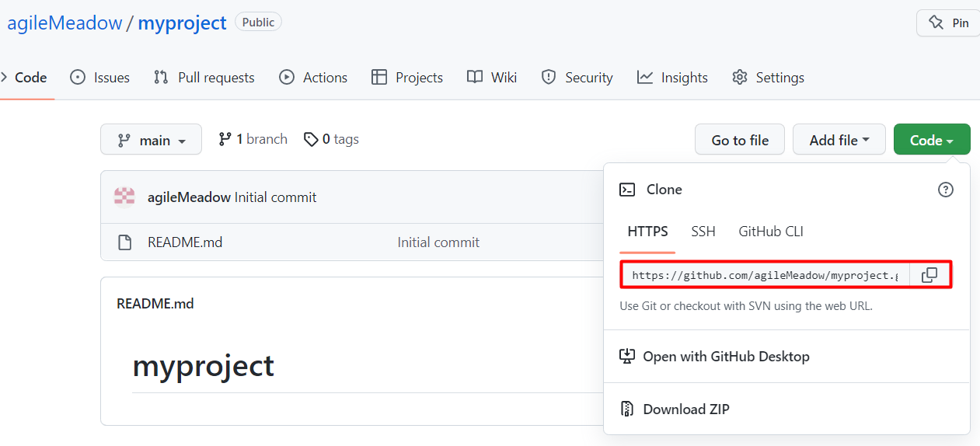This screenshot has height=446, width=980.
Task: Click the Wiki book icon
Action: [475, 77]
